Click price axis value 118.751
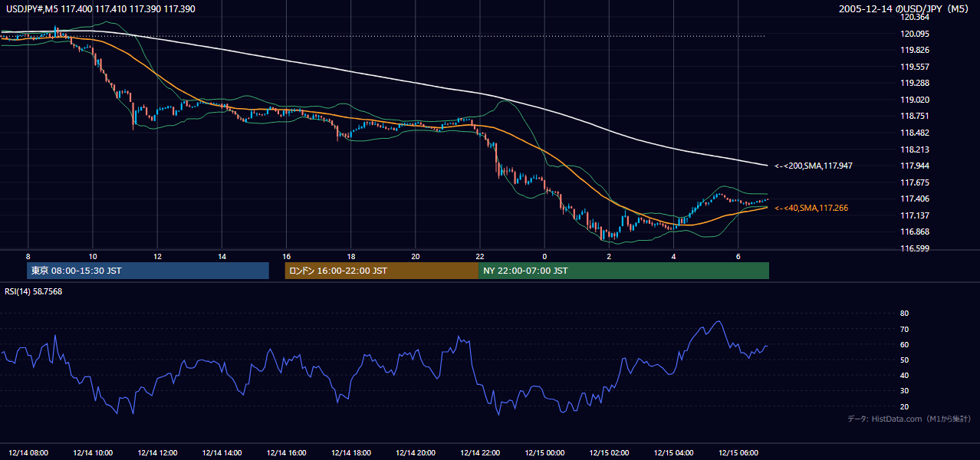Viewport: 980px width, 460px height. point(914,117)
